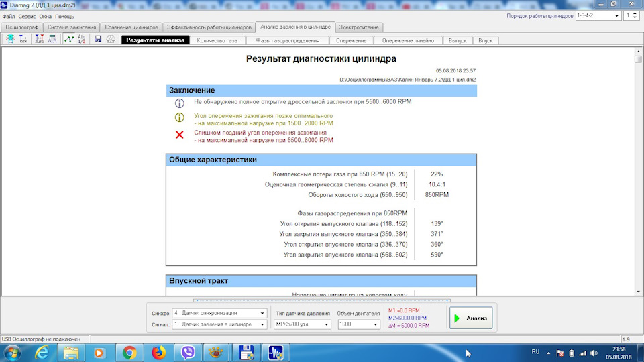Open the Опережение линейно sub-tab
This screenshot has width=644, height=362.
click(x=408, y=41)
